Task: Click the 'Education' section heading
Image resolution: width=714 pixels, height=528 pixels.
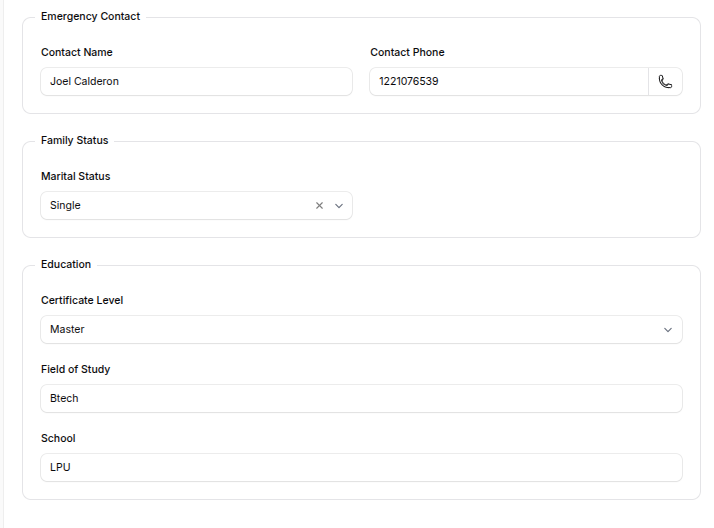Action: coord(66,264)
